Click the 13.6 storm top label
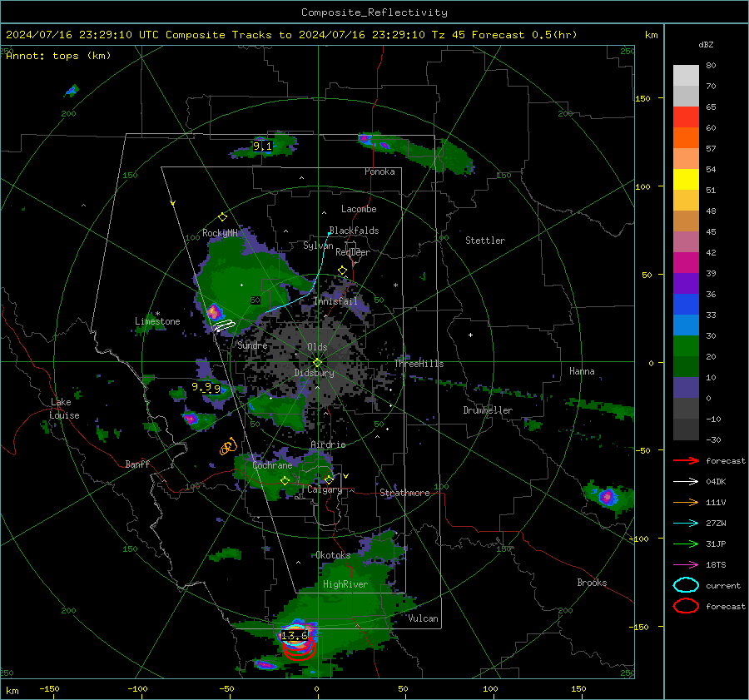Image resolution: width=749 pixels, height=700 pixels. point(295,636)
